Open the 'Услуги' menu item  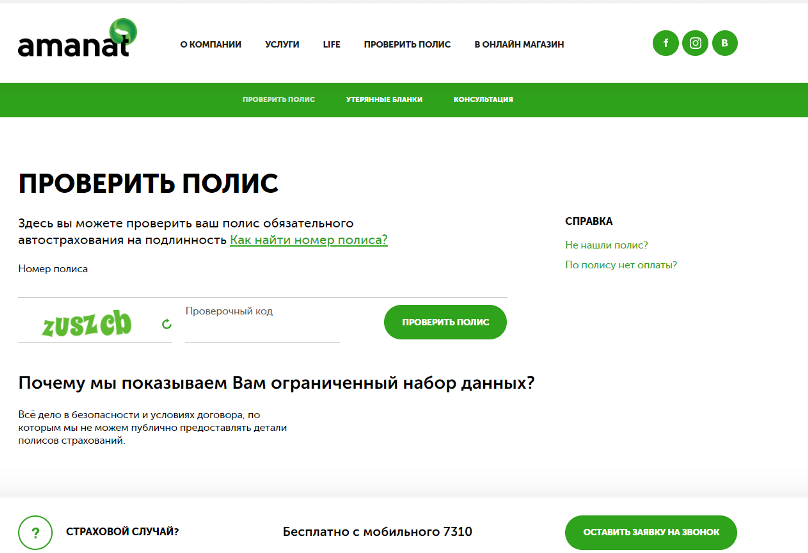click(282, 45)
